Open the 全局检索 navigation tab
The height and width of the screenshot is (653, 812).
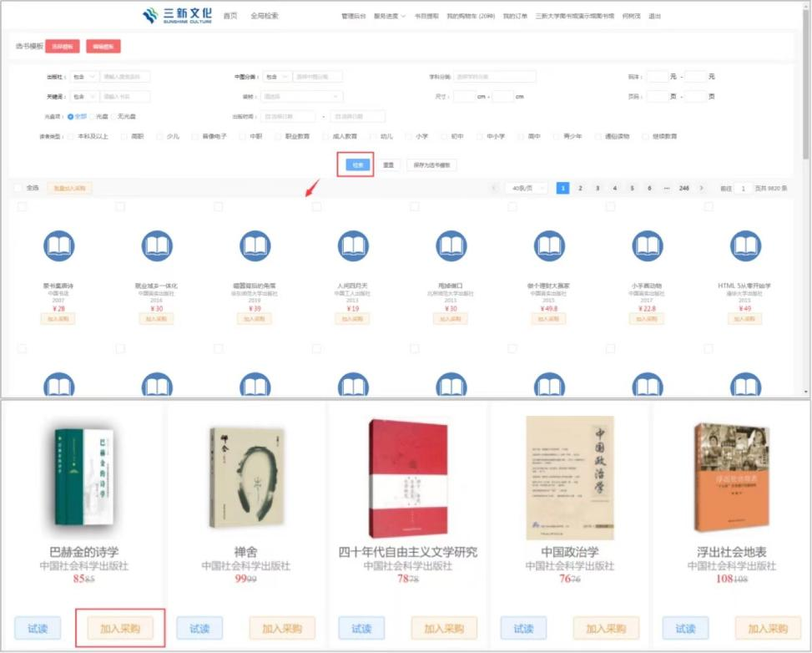265,16
